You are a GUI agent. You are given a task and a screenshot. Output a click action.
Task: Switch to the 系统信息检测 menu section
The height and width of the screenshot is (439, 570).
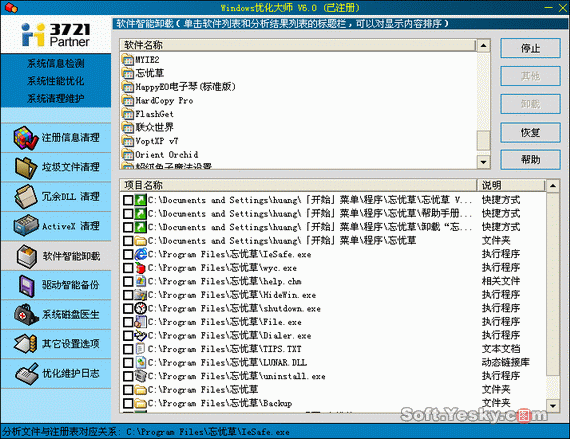(x=56, y=64)
